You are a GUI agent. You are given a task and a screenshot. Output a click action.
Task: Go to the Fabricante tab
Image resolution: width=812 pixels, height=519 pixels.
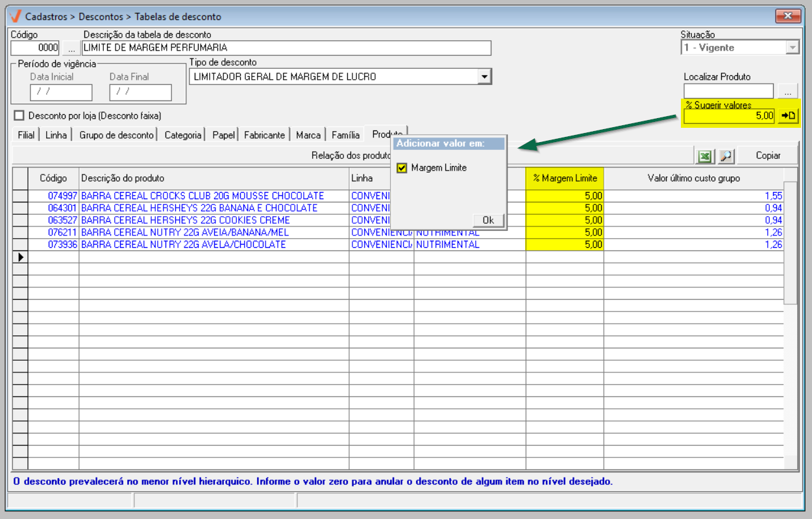[264, 135]
